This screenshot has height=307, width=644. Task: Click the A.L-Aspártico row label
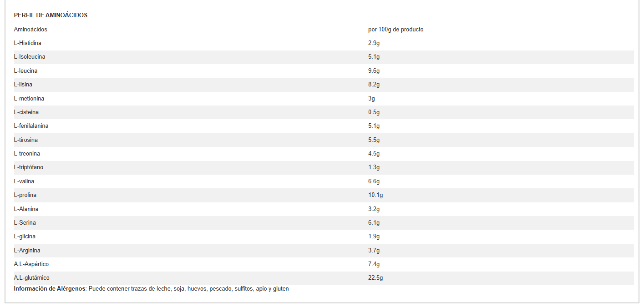tap(31, 264)
